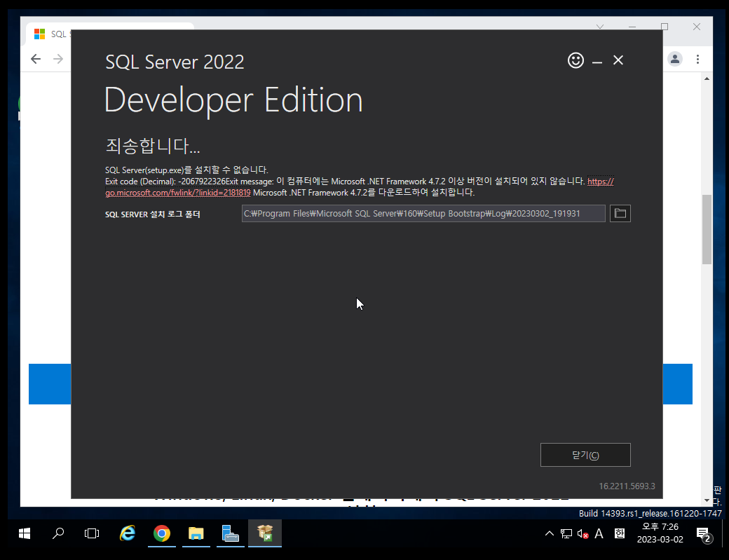Viewport: 729px width, 560px height.
Task: Switch to SQL installer taskbar icon
Action: (x=264, y=533)
